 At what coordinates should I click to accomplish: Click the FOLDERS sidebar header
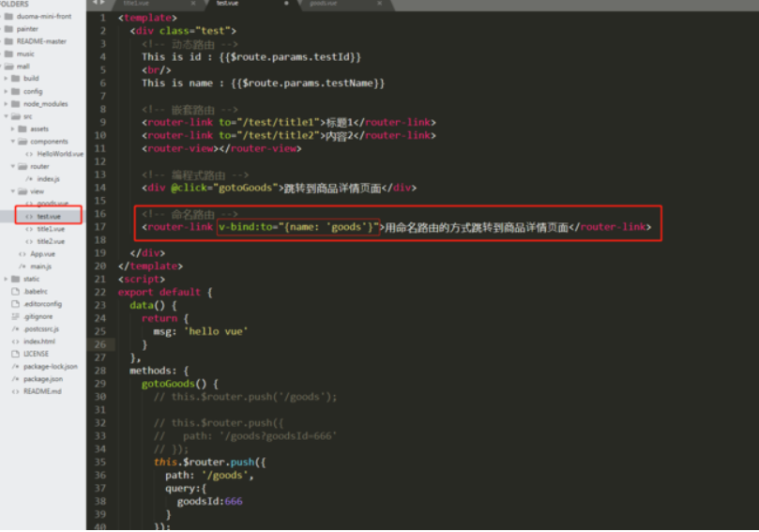coord(14,4)
